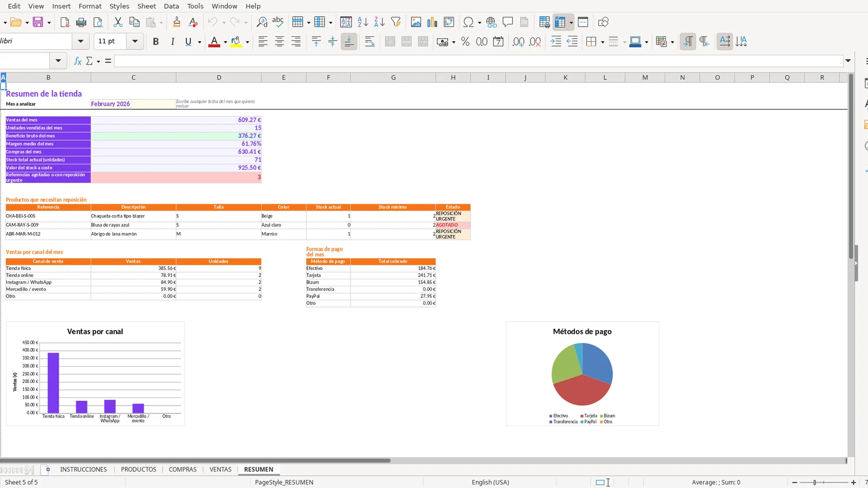The height and width of the screenshot is (488, 868).
Task: Open the Format menu
Action: click(x=90, y=6)
